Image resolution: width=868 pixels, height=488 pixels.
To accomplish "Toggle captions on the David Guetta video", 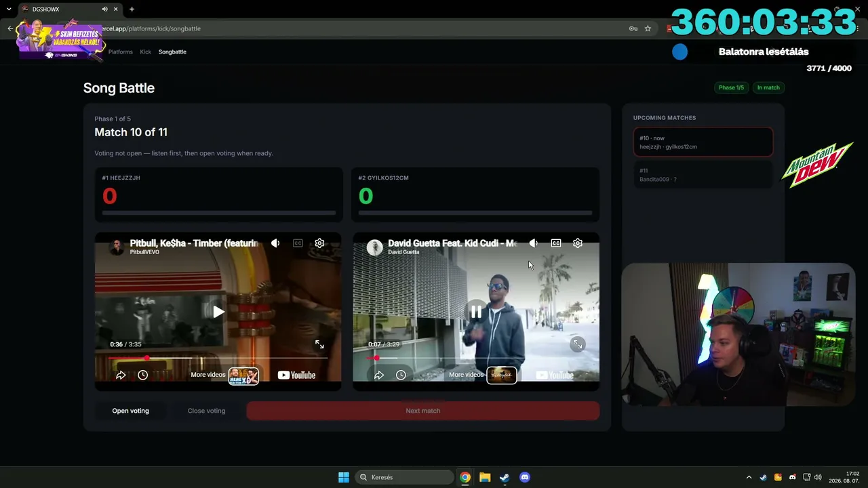I will click(x=556, y=243).
